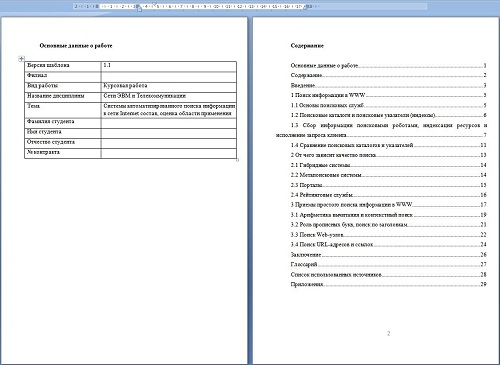Open TOC entry "1.3 Сбор информации поисковыми роботами"

pyautogui.click(x=382, y=130)
